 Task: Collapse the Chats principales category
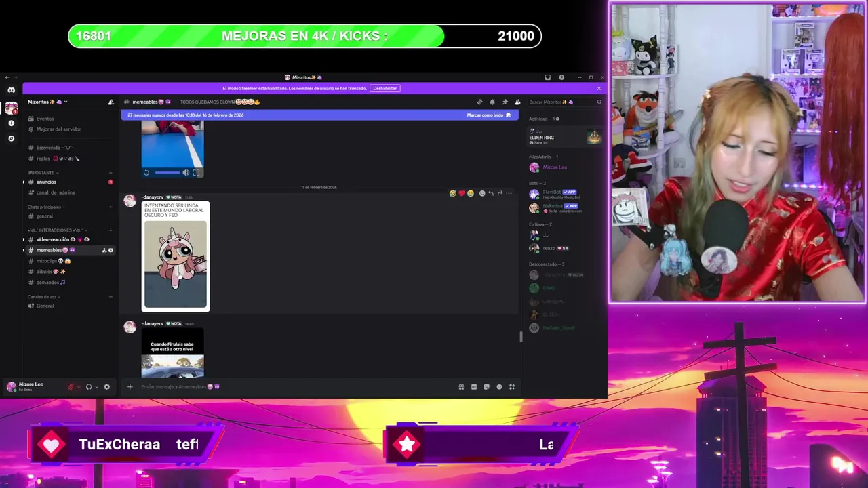tap(45, 207)
